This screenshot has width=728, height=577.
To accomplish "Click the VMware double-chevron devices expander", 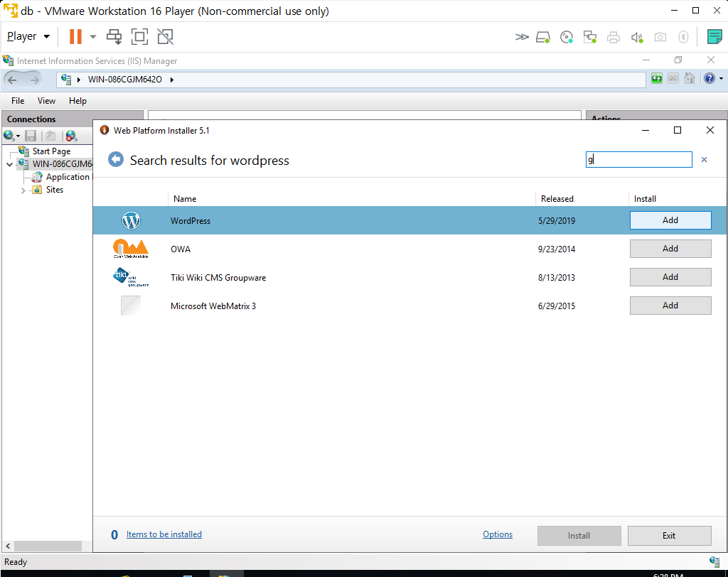I will click(522, 37).
